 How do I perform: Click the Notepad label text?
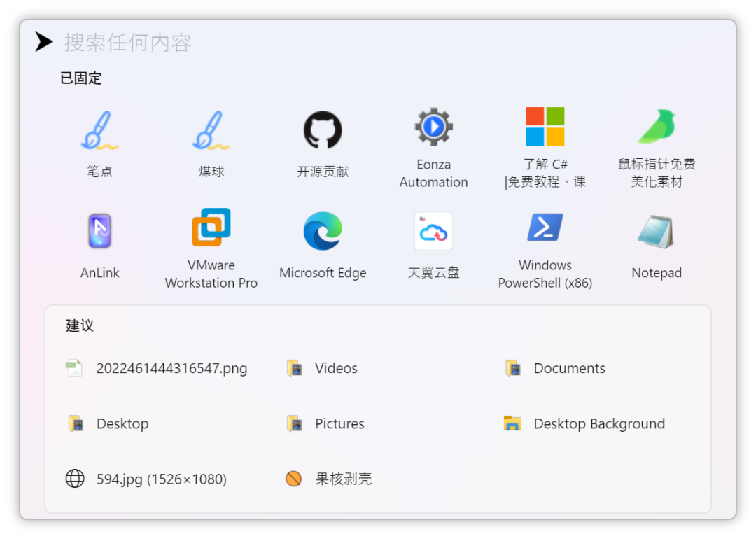(656, 273)
